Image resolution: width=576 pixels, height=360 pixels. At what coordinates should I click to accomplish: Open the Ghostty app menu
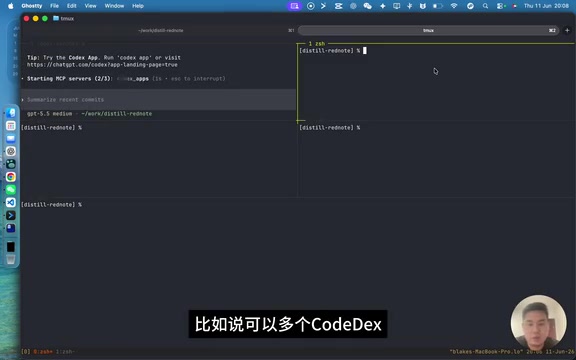32,6
